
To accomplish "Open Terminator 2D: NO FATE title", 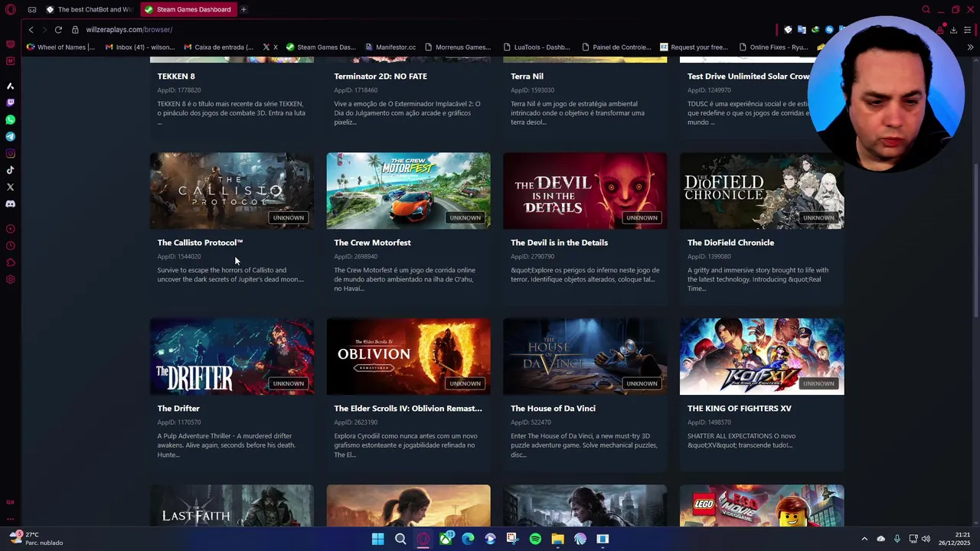I will pos(381,77).
